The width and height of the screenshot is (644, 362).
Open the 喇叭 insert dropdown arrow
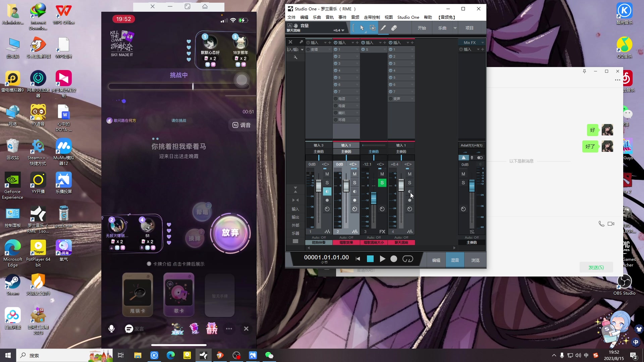click(357, 113)
